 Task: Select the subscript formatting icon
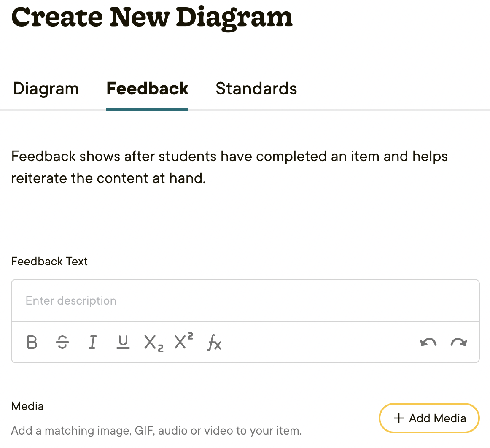click(153, 343)
